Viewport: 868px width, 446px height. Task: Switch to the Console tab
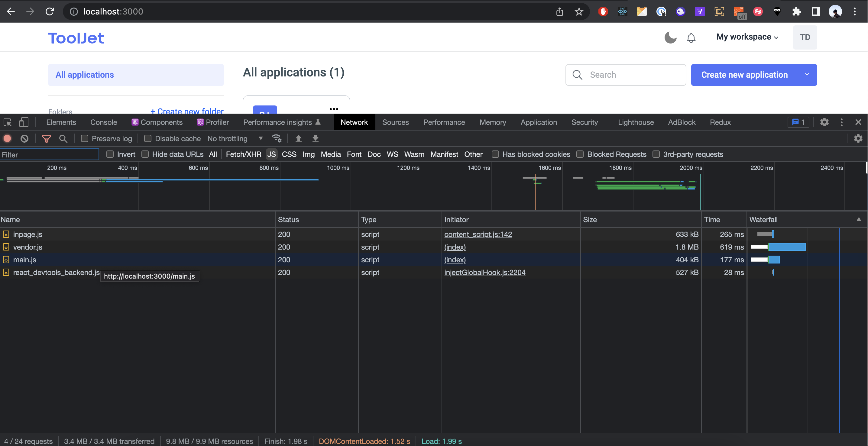103,122
